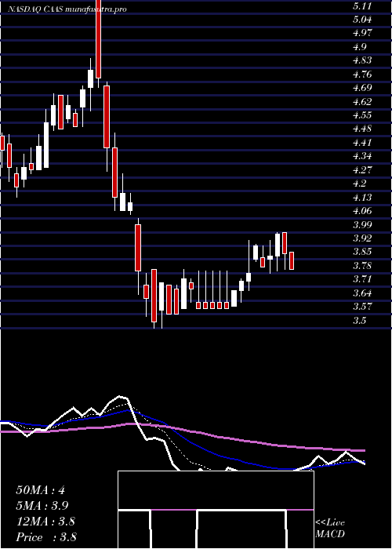Click the 4.2 price axis label
The image size is (392, 549).
pos(359,184)
